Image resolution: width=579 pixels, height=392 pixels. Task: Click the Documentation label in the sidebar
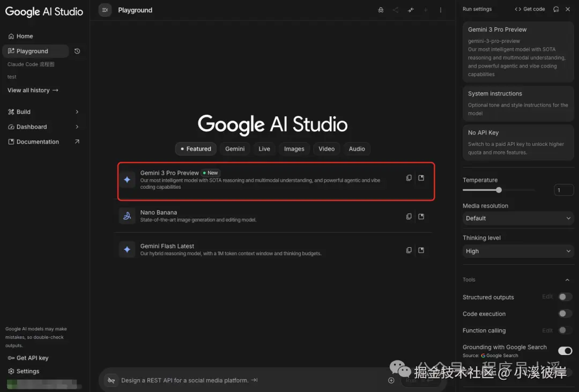pos(38,142)
